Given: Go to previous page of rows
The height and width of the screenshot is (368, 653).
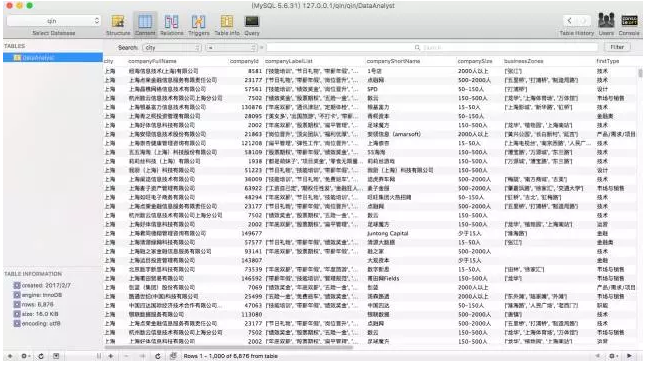Looking at the screenshot, I should pos(598,356).
